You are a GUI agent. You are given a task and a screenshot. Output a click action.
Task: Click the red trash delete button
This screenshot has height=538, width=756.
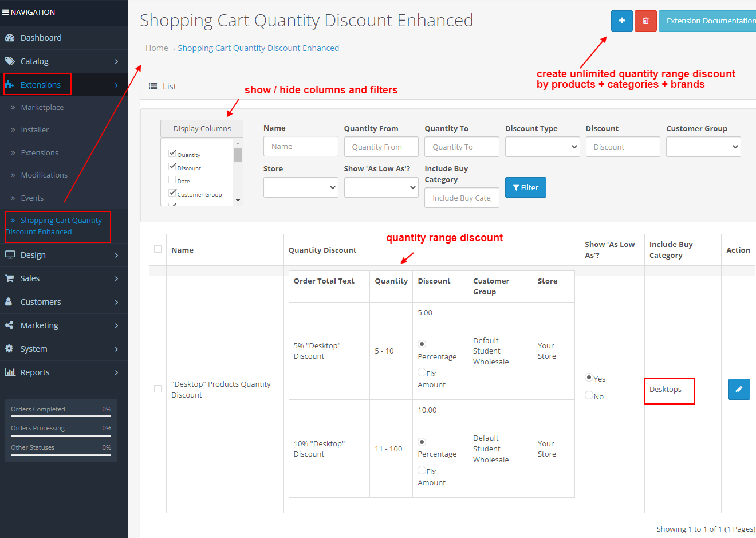coord(645,21)
